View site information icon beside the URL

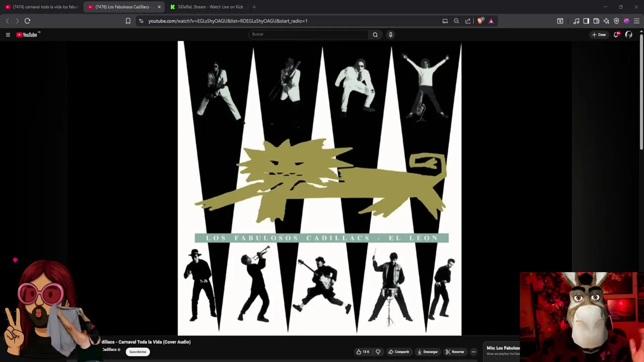(141, 21)
